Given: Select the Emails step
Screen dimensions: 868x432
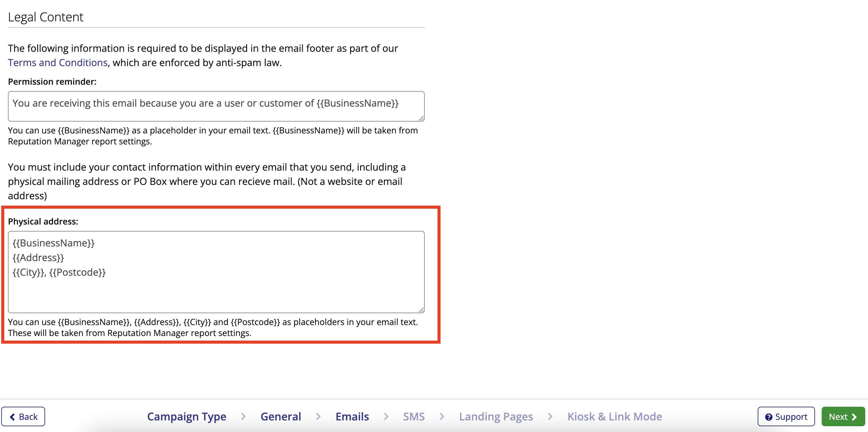Looking at the screenshot, I should pyautogui.click(x=352, y=416).
